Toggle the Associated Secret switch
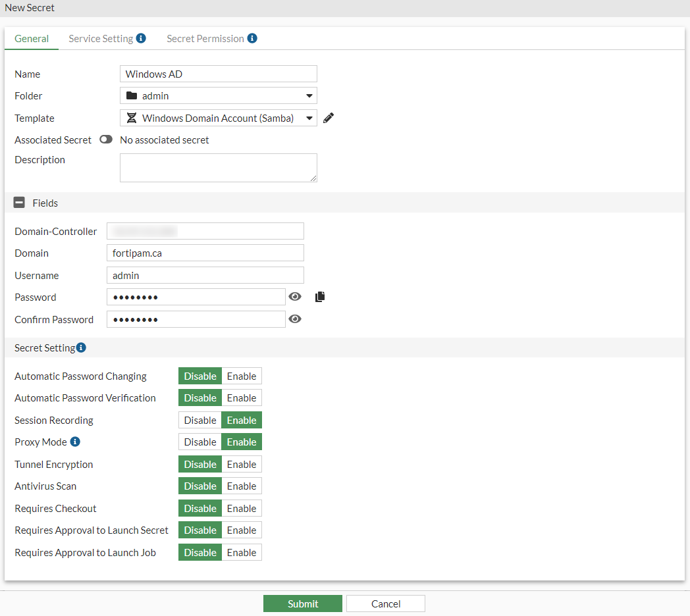 (105, 140)
